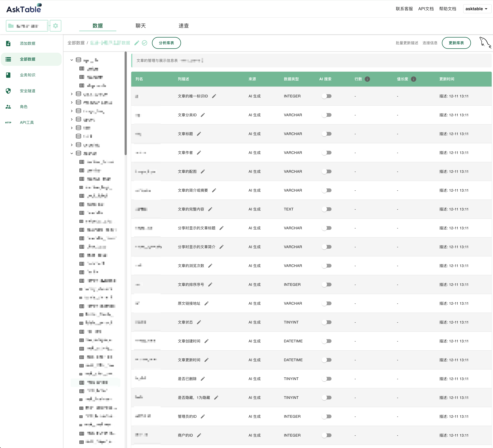The width and height of the screenshot is (493, 448).
Task: Click the Roles (角色) people icon
Action: point(8,107)
